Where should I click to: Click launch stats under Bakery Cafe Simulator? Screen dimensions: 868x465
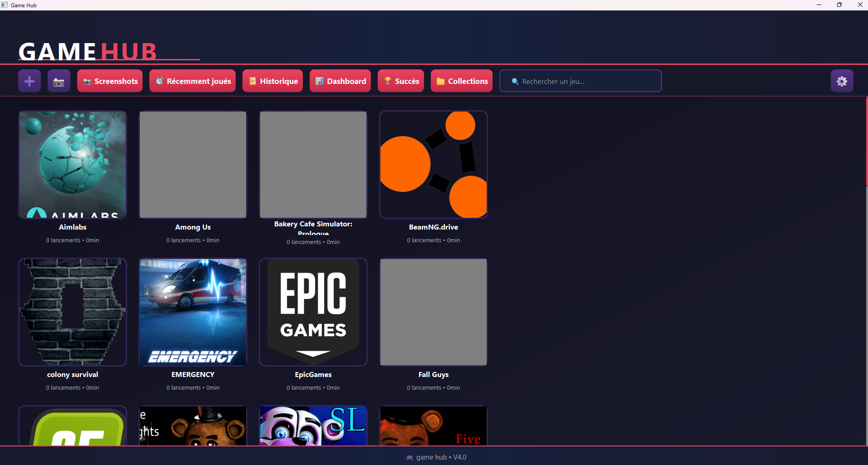coord(313,242)
